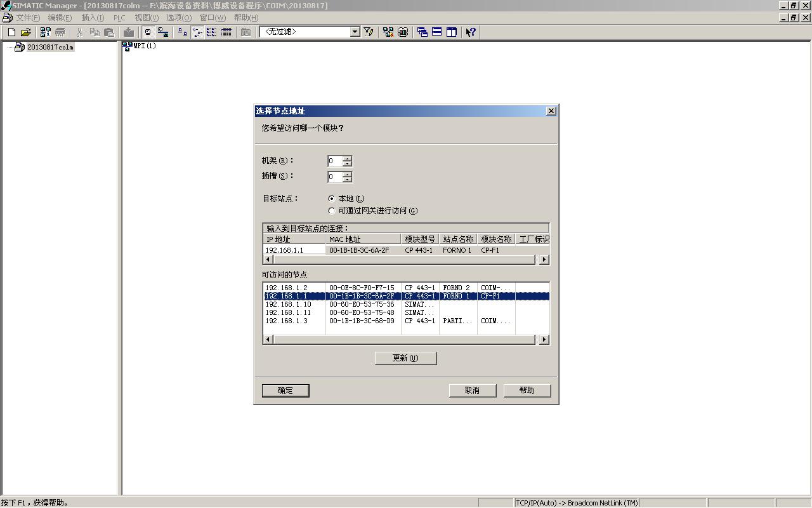Select highlighted node row 192.168.1.1 FORNO 1
This screenshot has height=508, width=812.
pyautogui.click(x=406, y=296)
